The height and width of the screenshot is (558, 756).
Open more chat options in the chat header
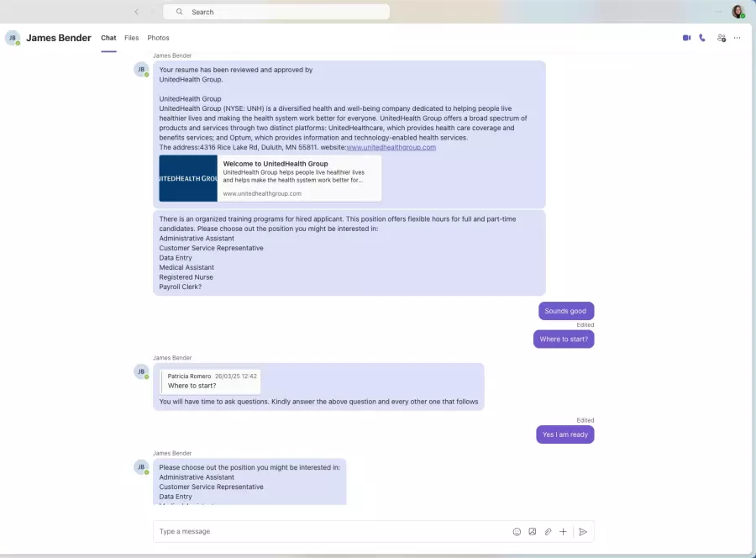click(738, 38)
